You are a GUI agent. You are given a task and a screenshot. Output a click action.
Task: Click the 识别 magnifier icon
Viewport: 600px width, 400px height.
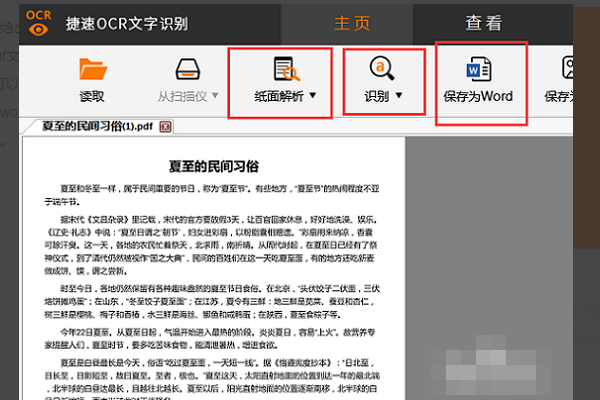(x=382, y=68)
